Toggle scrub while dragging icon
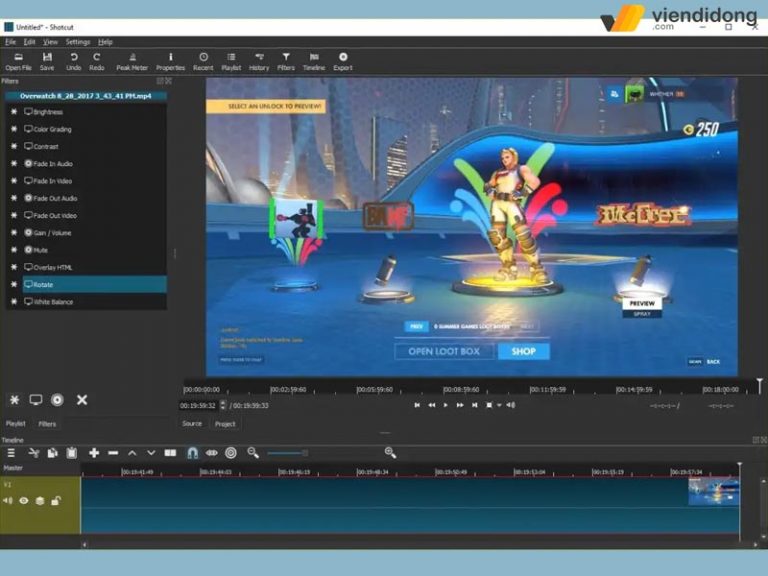Image resolution: width=768 pixels, height=576 pixels. (x=212, y=453)
